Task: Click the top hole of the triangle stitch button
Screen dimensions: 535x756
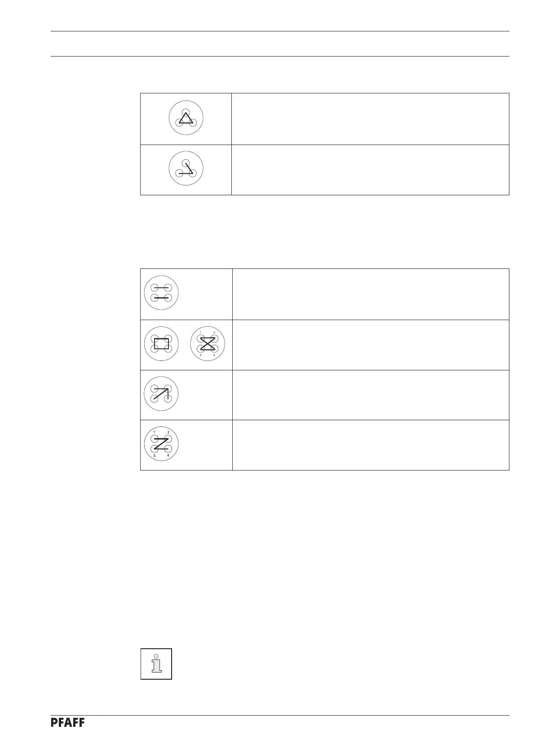Action: point(186,112)
